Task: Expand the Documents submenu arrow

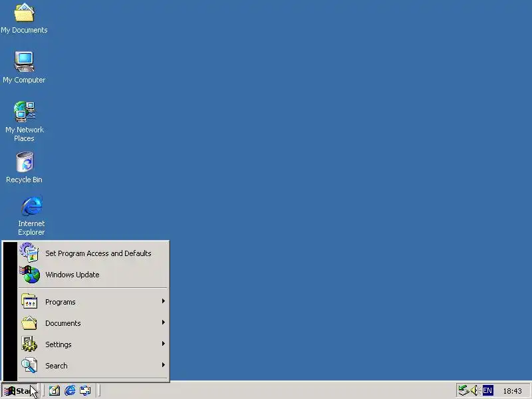Action: (x=163, y=323)
